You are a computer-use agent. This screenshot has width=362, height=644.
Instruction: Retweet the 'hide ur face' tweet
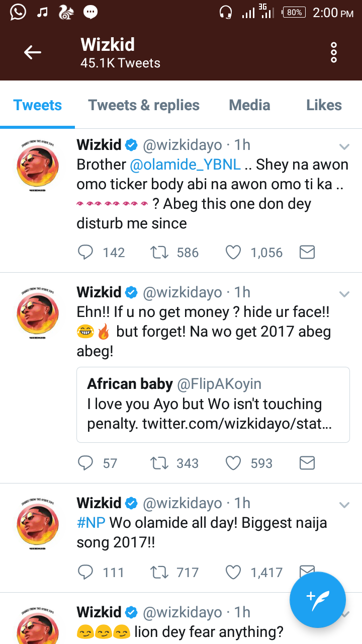pos(159,463)
